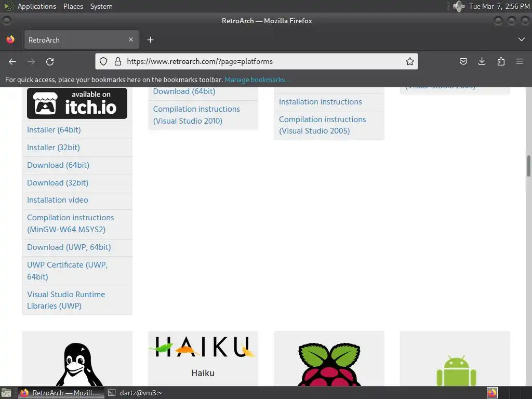Image resolution: width=532 pixels, height=399 pixels.
Task: Open the volume speaker icon in top panel
Action: 459,6
